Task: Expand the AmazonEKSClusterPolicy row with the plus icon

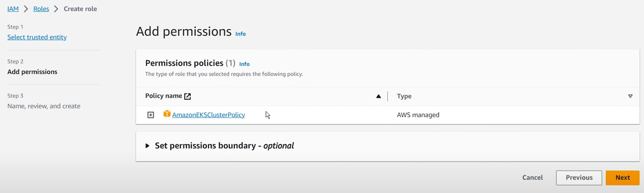Action: click(x=151, y=115)
